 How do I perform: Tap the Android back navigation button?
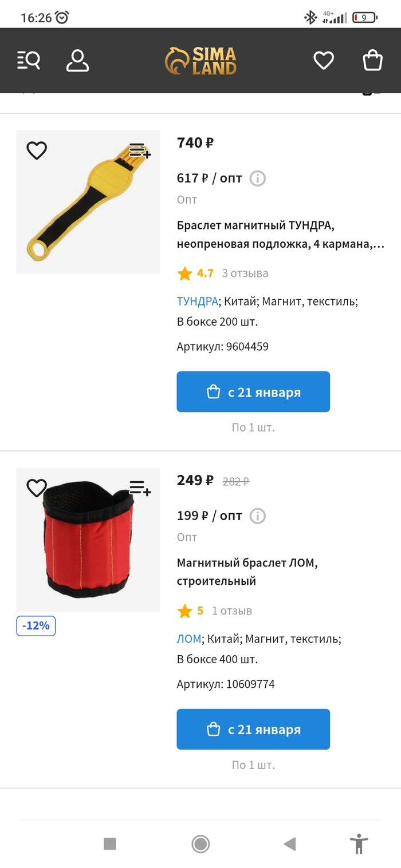coord(290,843)
